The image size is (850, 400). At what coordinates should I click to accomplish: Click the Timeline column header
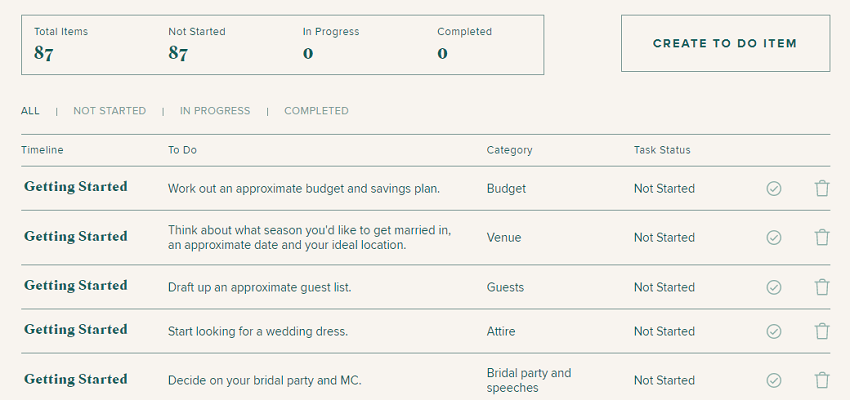coord(42,150)
